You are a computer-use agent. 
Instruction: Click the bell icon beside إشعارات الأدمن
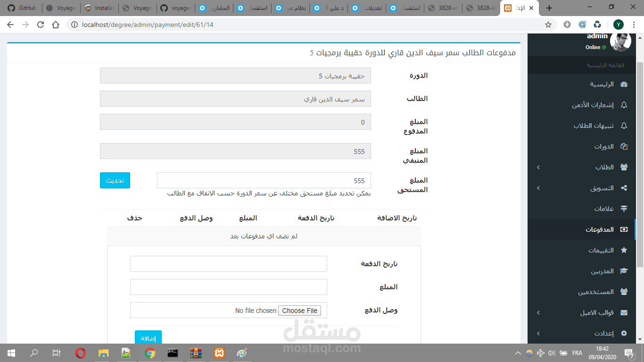624,105
